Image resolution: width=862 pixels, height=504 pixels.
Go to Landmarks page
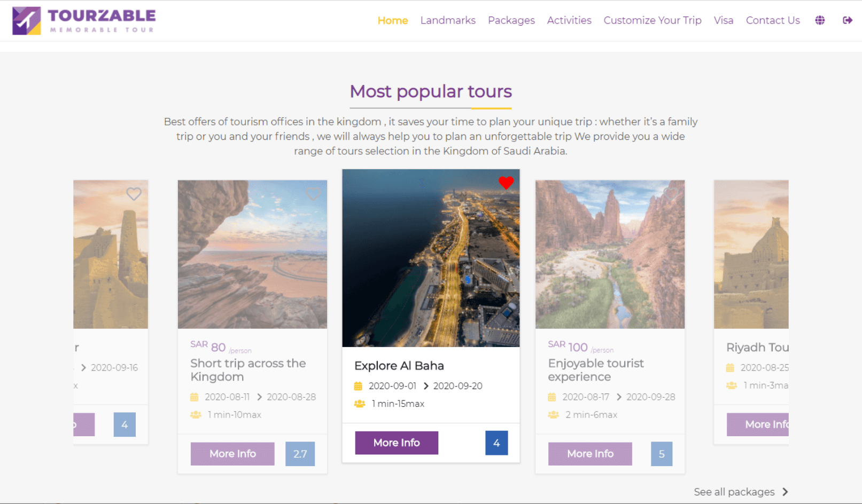[448, 20]
